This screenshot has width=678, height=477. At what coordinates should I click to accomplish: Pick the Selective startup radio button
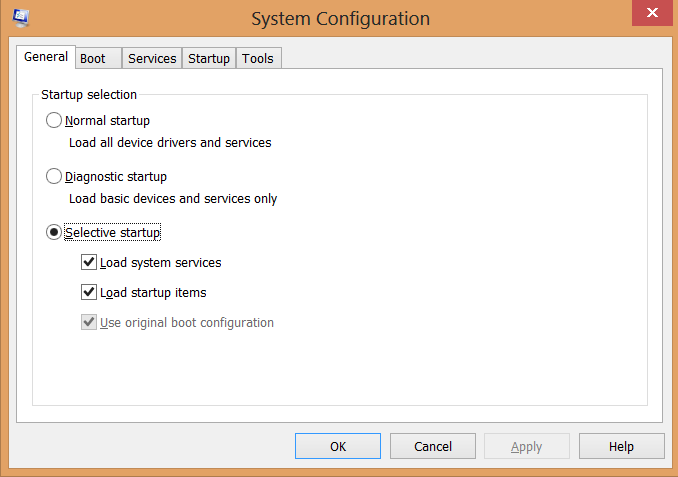(x=54, y=233)
